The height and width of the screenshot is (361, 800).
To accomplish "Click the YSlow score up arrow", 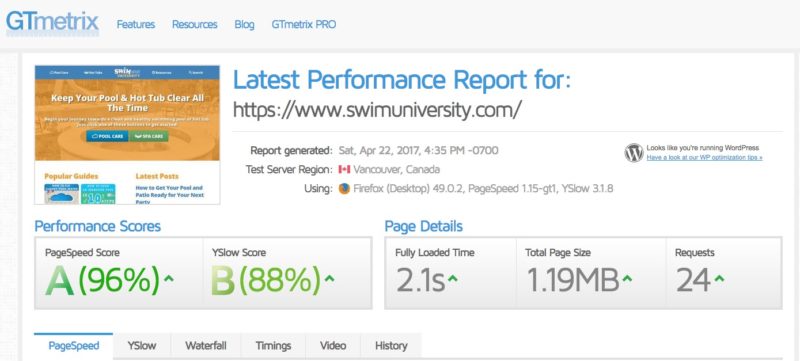I will tap(330, 278).
